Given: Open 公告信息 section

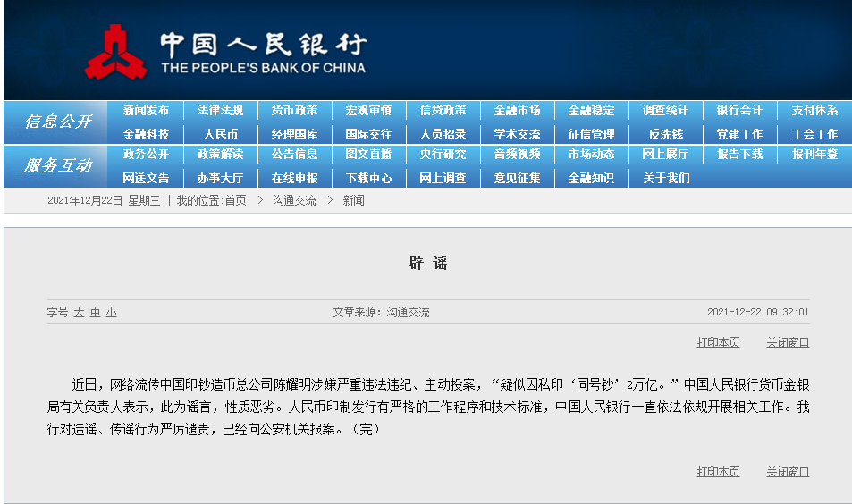Looking at the screenshot, I should tap(294, 155).
